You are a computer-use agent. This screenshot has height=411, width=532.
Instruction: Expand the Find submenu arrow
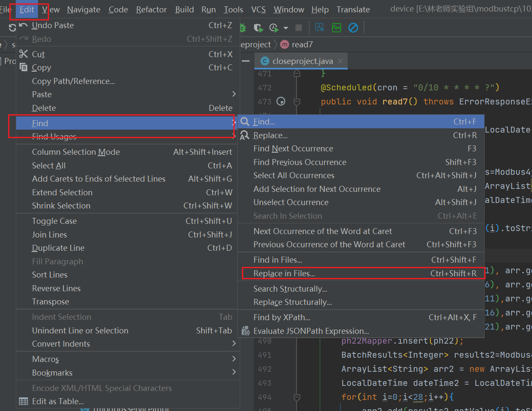234,123
